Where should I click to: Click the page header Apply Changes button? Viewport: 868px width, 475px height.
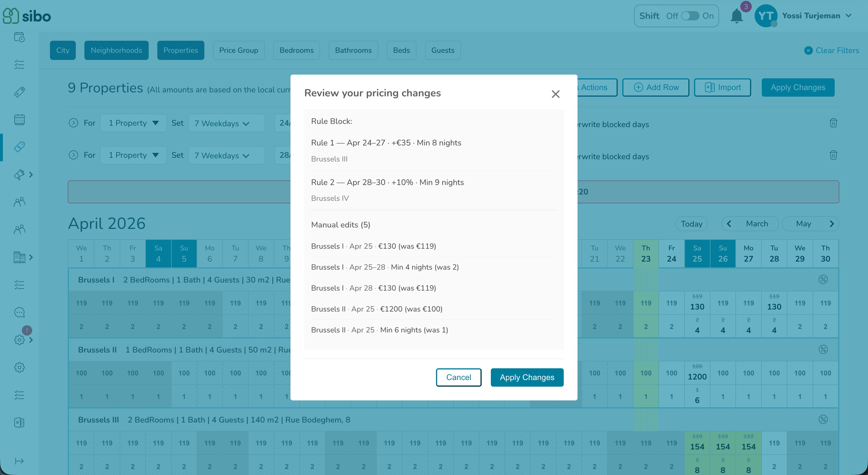[798, 87]
